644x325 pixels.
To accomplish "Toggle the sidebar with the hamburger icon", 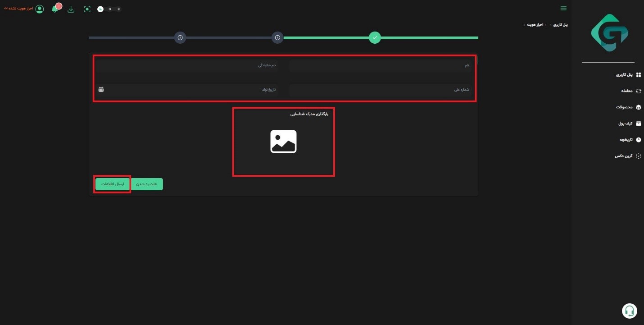I will click(x=563, y=8).
